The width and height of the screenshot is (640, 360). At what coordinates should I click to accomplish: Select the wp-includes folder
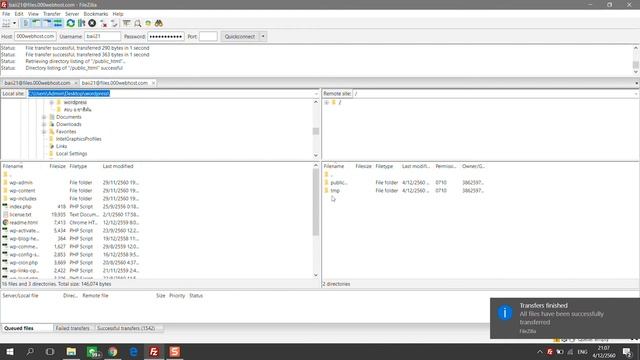[23, 198]
